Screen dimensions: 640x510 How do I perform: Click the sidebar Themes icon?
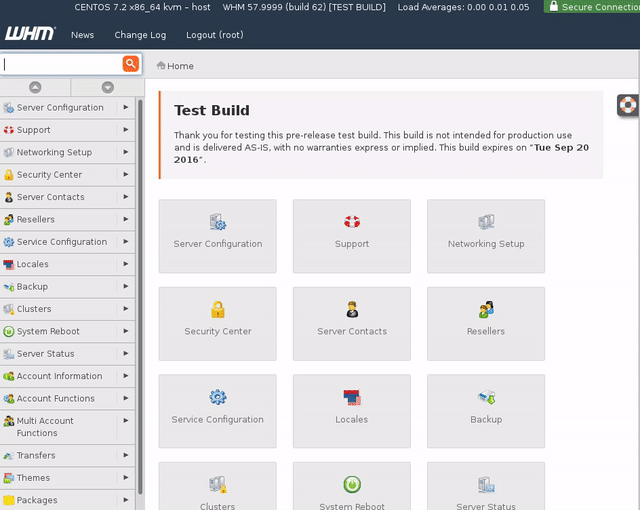[x=9, y=478]
